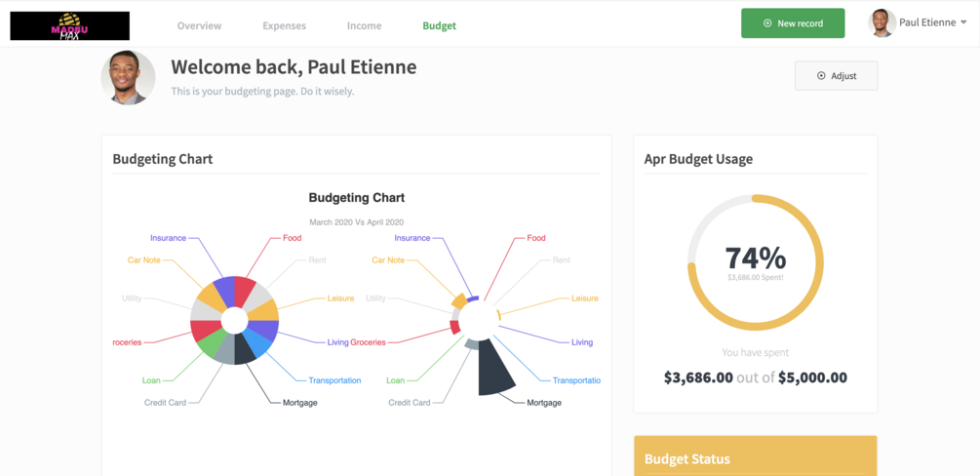The width and height of the screenshot is (980, 476).
Task: Click the Adjust button's target icon
Action: point(821,76)
